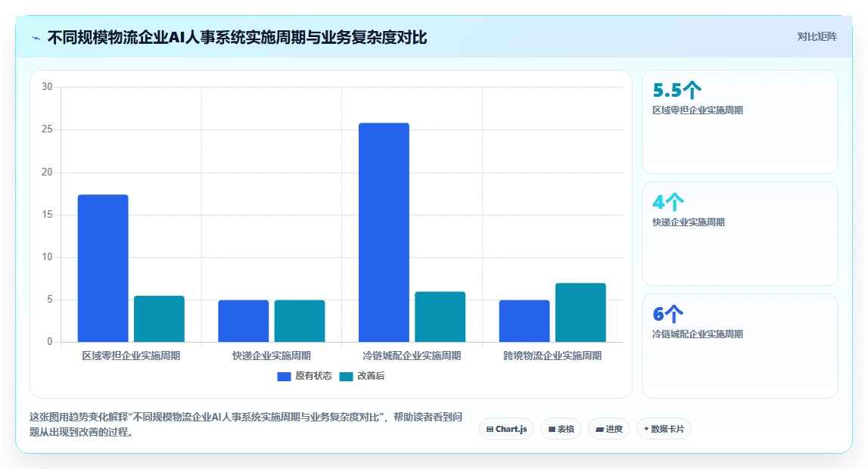Select the 数据卡片 tag chip
Screen dimensions: 868x469
664,429
